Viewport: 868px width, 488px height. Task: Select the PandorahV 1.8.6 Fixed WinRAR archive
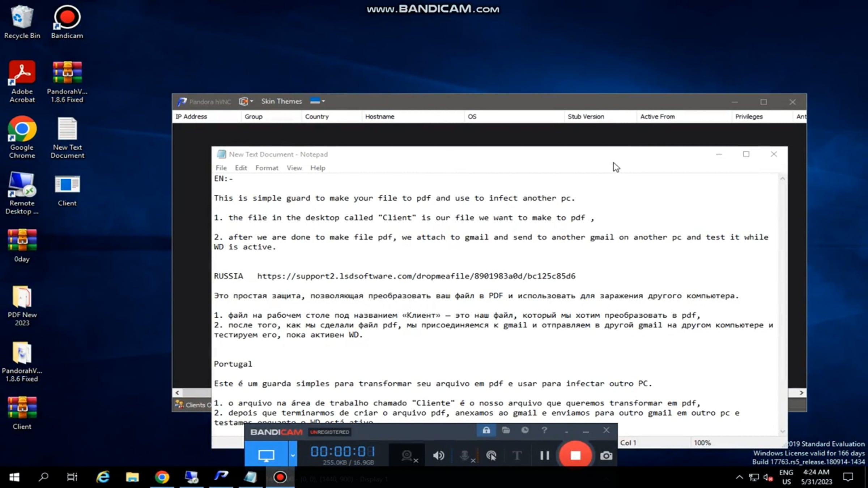tap(67, 82)
